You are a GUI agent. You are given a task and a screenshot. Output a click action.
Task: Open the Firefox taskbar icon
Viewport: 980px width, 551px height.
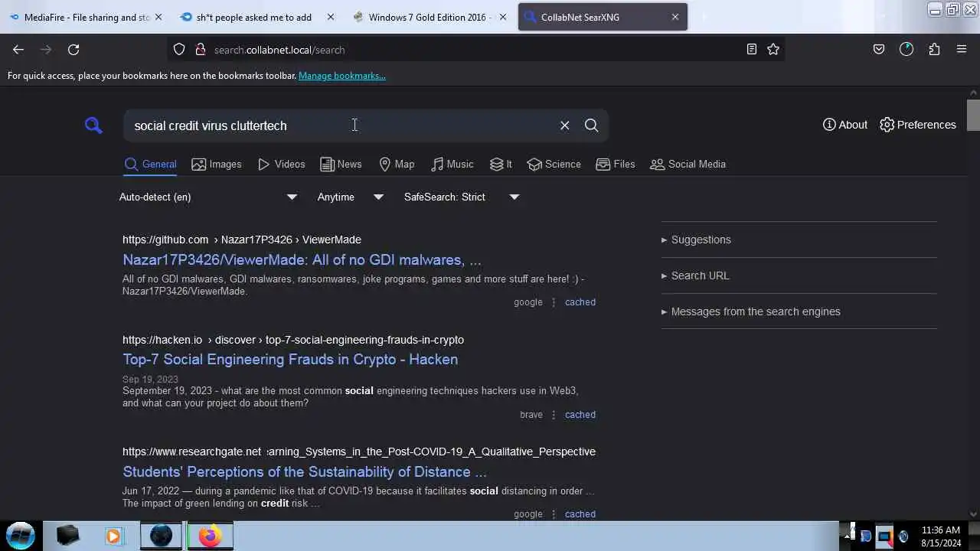pos(210,536)
